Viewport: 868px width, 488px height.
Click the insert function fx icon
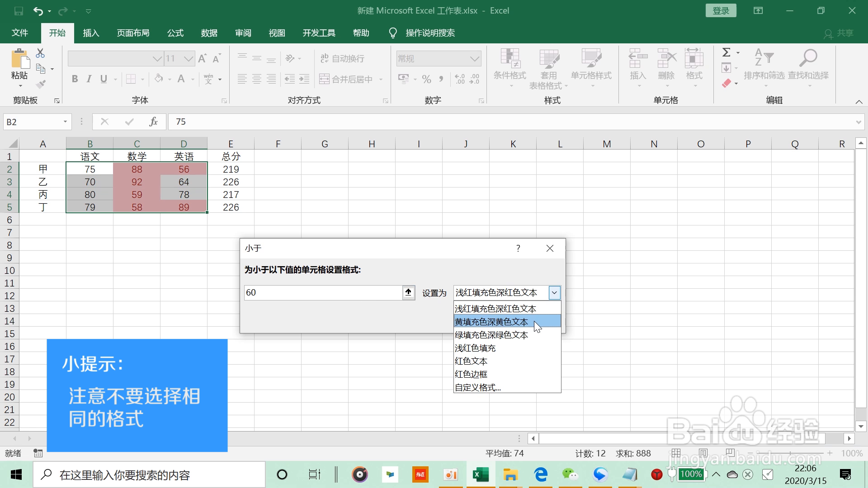tap(153, 122)
